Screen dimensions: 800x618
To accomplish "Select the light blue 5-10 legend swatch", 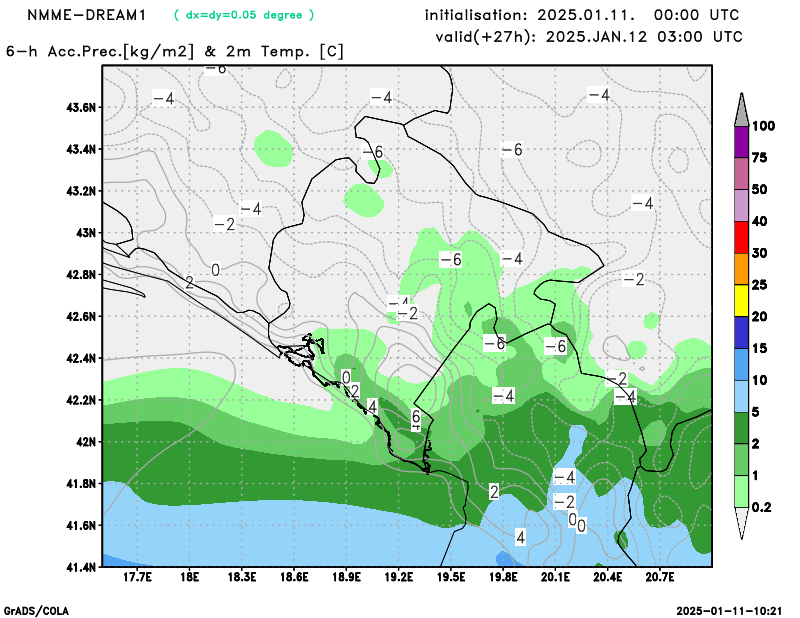I will (741, 396).
